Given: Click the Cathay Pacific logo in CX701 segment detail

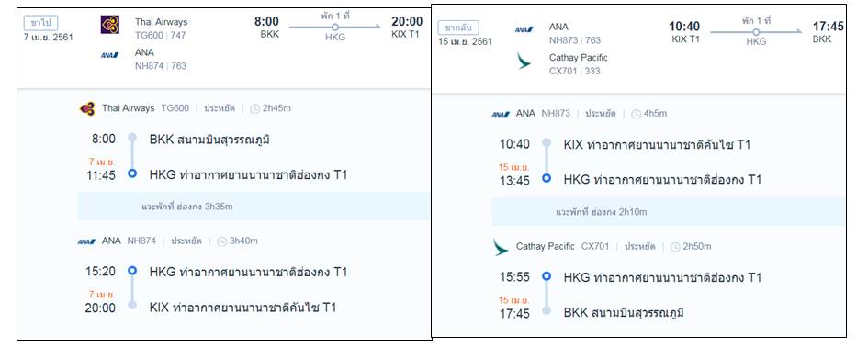Looking at the screenshot, I should tap(501, 247).
